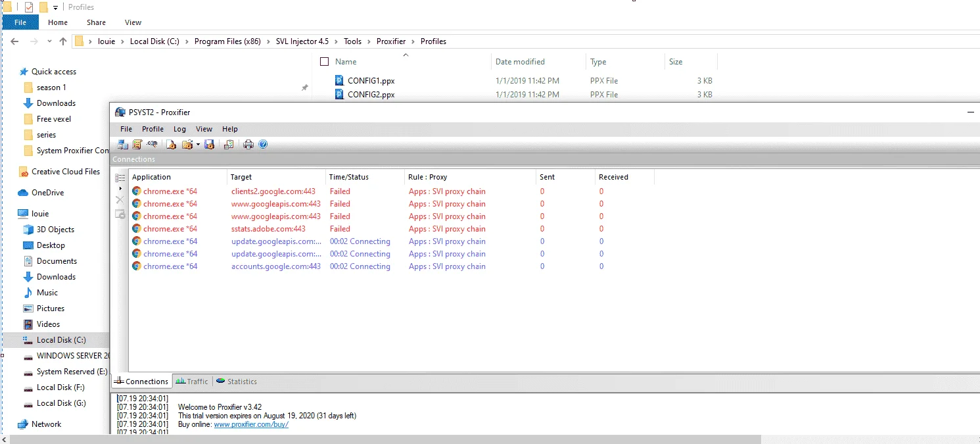The width and height of the screenshot is (980, 444).
Task: Click the Open Profile folder icon
Action: click(187, 145)
